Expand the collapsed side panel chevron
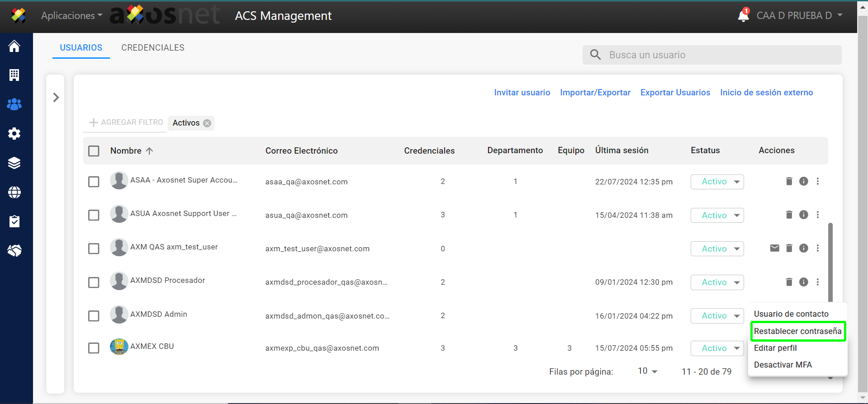Image resolution: width=868 pixels, height=404 pixels. click(56, 98)
